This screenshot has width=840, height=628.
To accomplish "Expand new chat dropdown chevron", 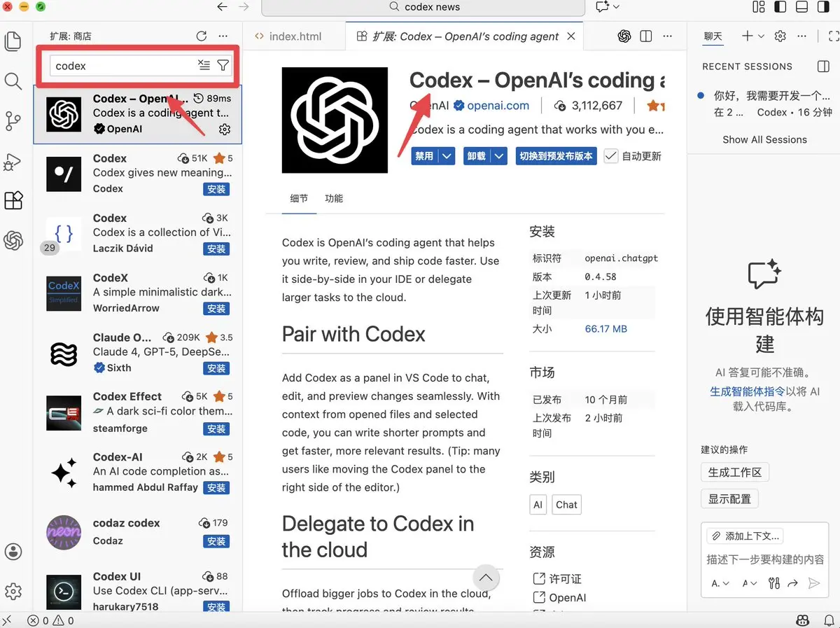I will [762, 36].
